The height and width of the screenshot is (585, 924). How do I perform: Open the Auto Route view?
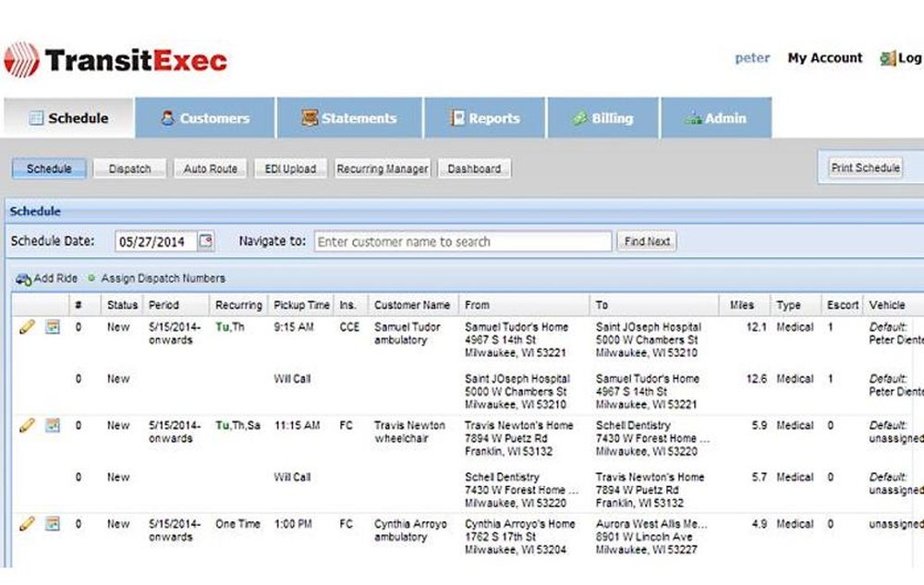211,168
